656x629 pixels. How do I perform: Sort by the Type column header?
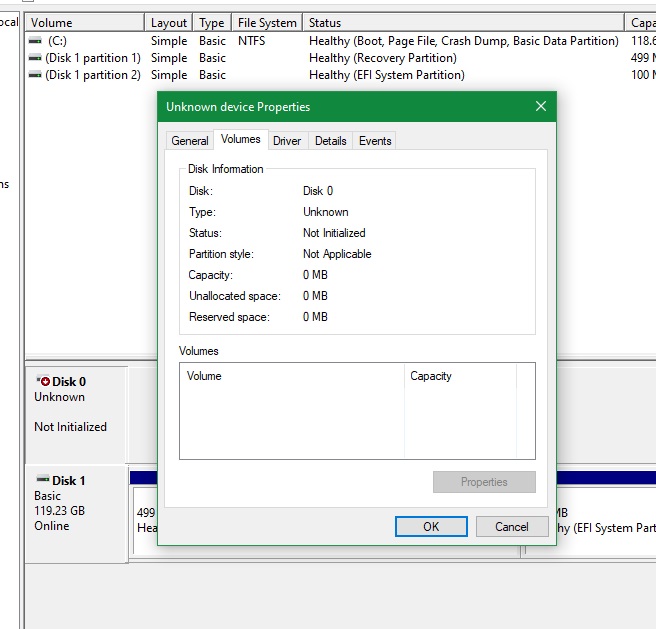[212, 22]
